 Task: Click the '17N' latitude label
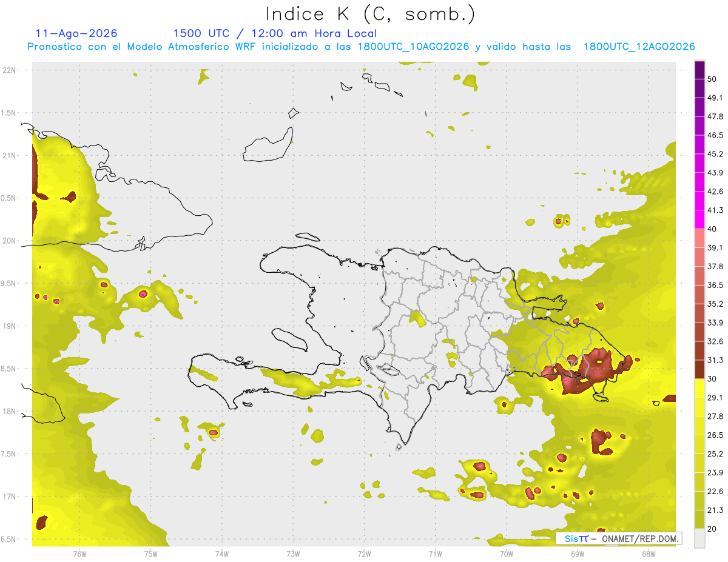click(x=10, y=497)
